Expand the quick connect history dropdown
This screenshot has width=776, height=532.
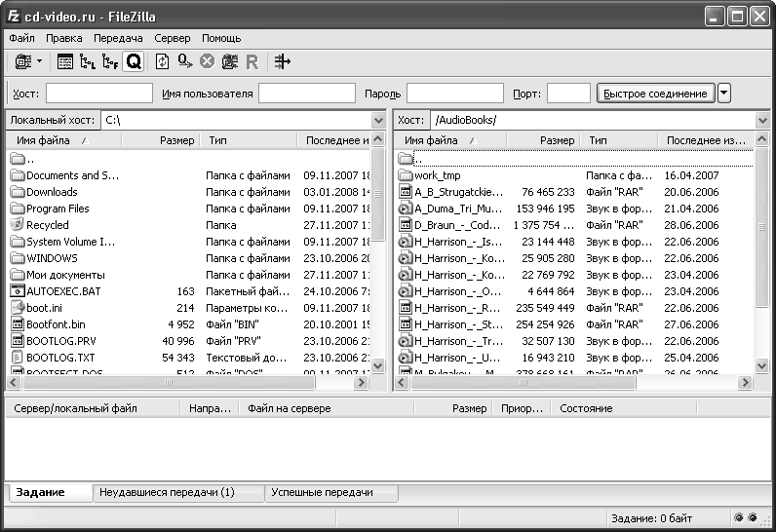(x=724, y=94)
